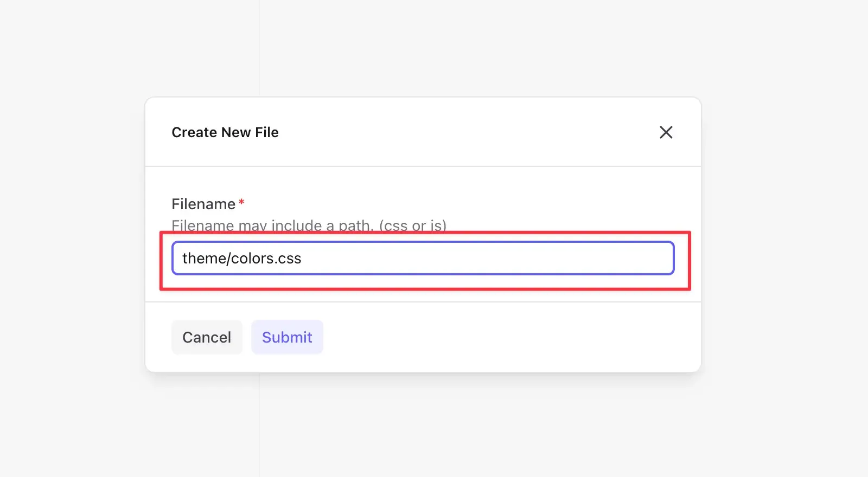Click the text theme/colors.css
The height and width of the screenshot is (477, 868).
(x=242, y=258)
